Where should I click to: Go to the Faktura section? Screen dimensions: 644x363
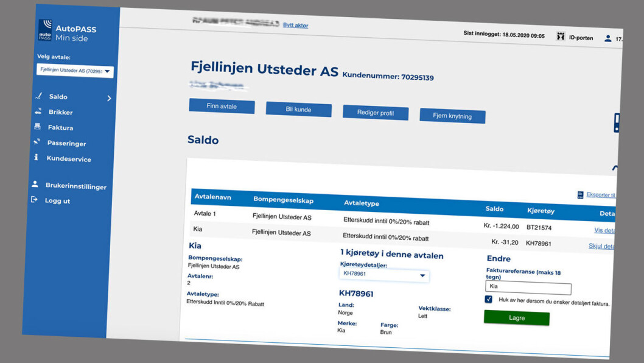coord(60,128)
